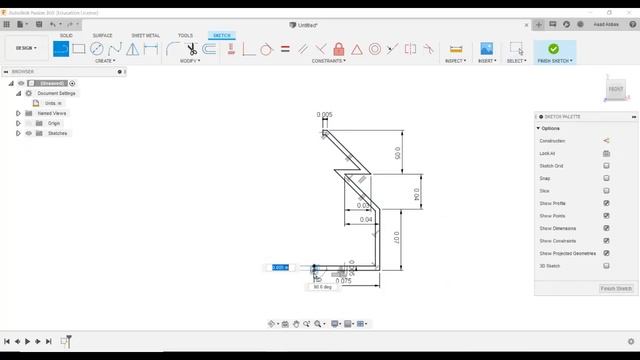Screen dimensions: 640x360
Task: Select the Circle sketch tool
Action: tap(97, 49)
